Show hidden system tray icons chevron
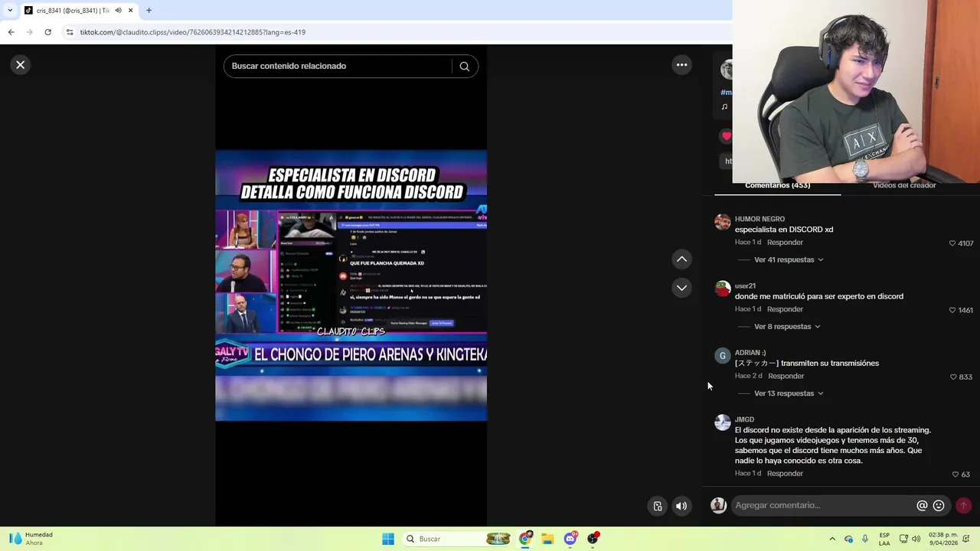 point(832,539)
